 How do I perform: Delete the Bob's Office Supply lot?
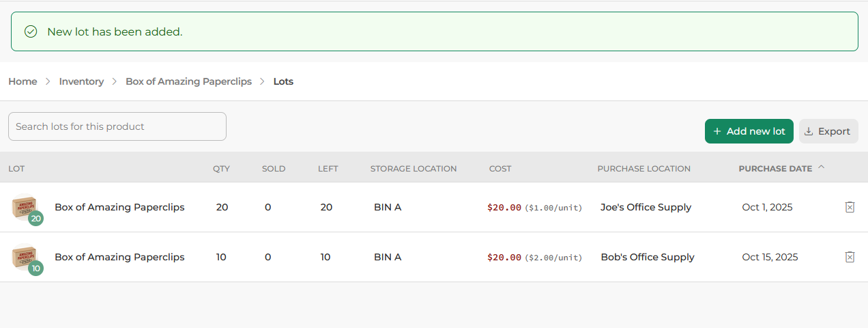tap(850, 257)
